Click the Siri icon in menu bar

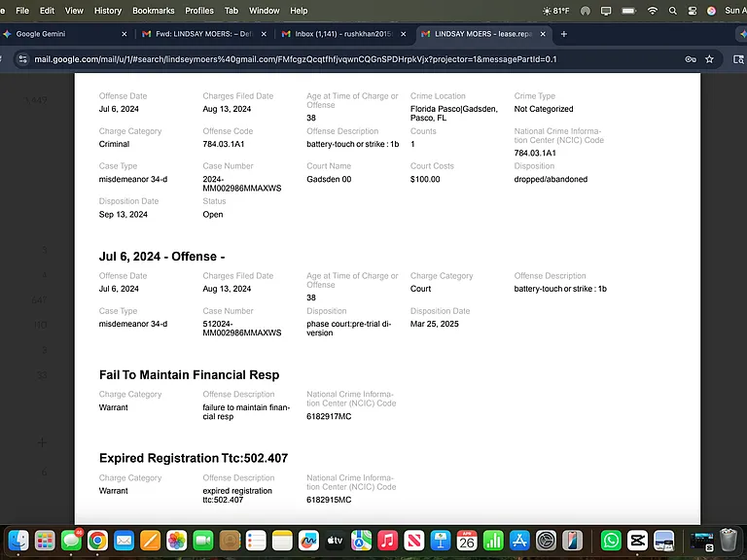[711, 11]
